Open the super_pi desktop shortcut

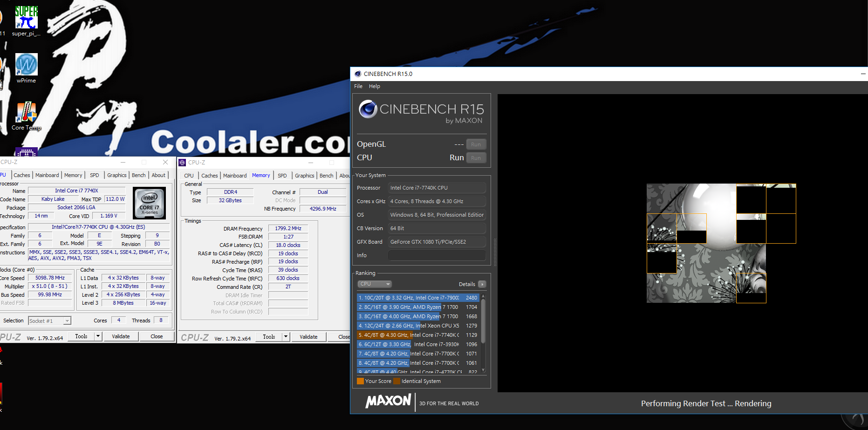(26, 21)
